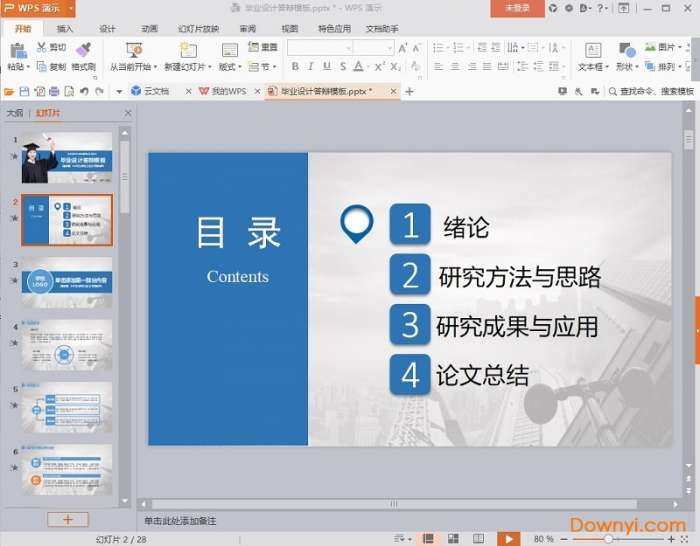This screenshot has height=546, width=700.
Task: Save the presentation using disk icon
Action: 24,92
